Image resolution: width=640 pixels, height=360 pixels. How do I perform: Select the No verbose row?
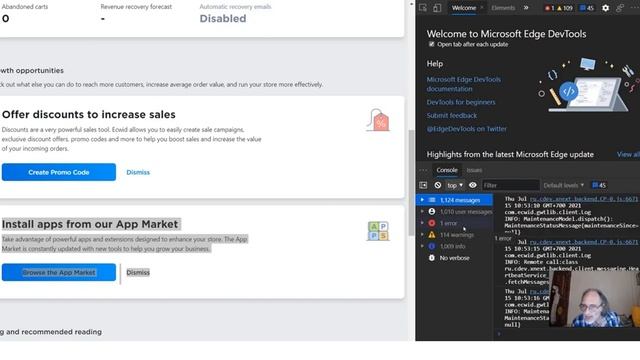click(454, 258)
